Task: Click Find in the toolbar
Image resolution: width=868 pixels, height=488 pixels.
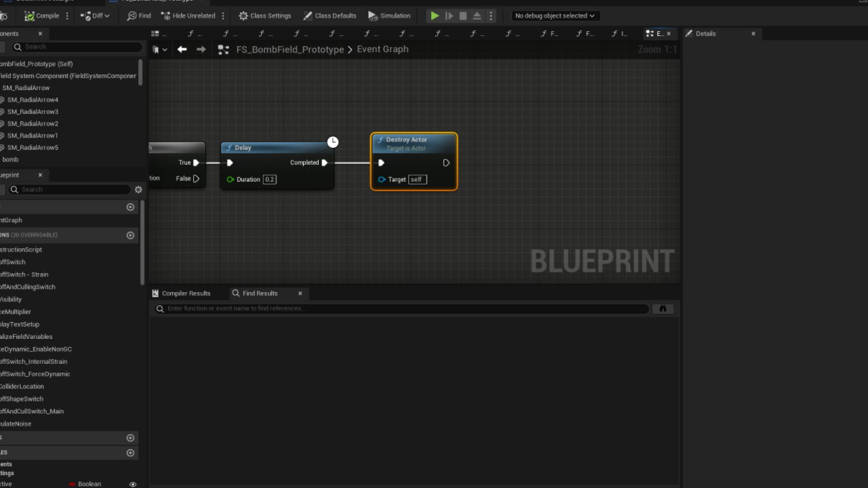Action: [139, 16]
